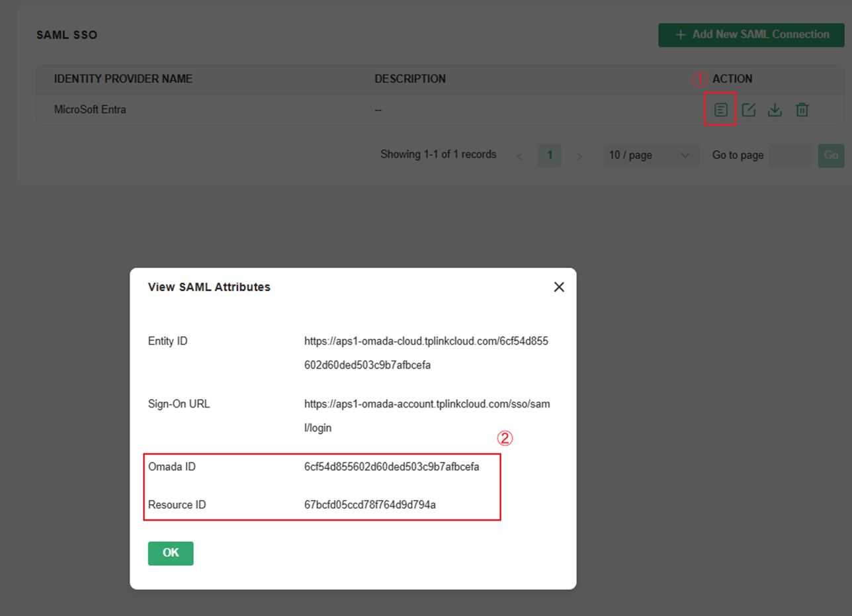The image size is (852, 616).
Task: Select the Resource ID value 67bcfd05ccd78f764d9d794a
Action: (x=370, y=505)
